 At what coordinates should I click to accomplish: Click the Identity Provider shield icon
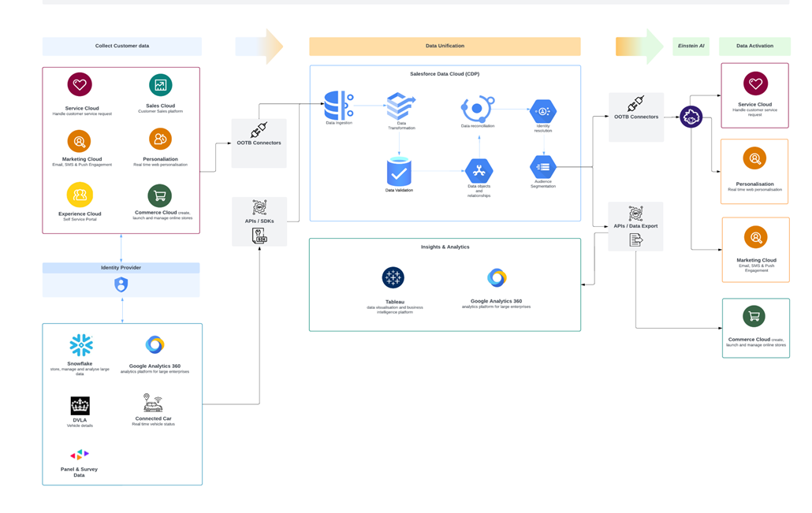(x=120, y=284)
